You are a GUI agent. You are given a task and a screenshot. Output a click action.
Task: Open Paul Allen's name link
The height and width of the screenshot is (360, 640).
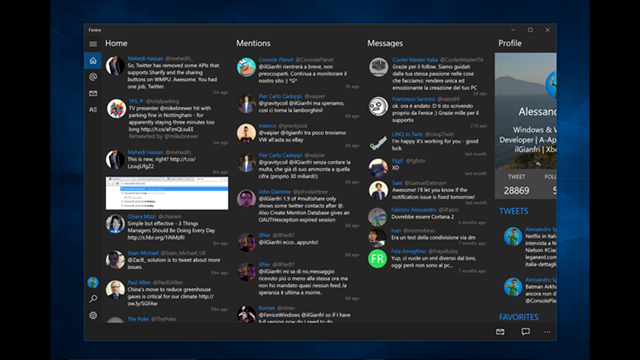(139, 282)
